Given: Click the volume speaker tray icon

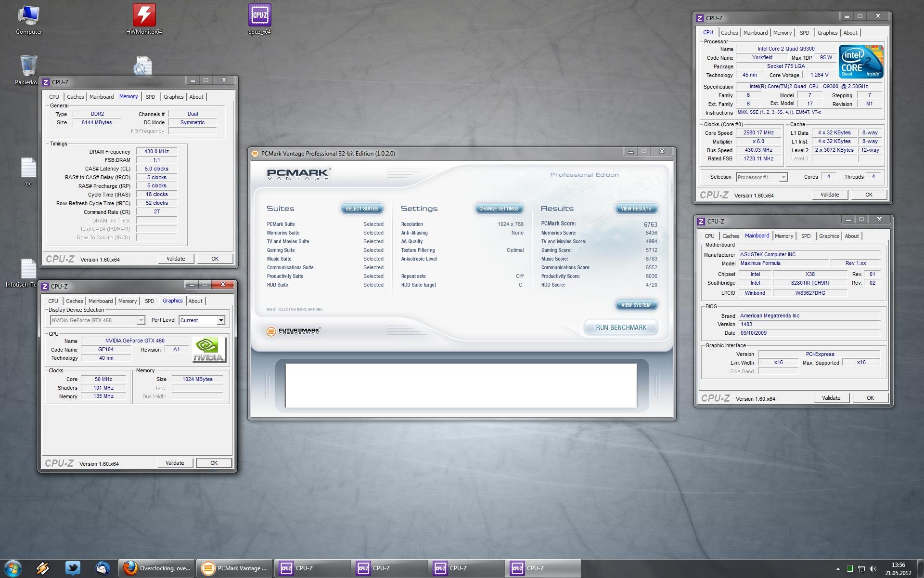Looking at the screenshot, I should coord(873,569).
